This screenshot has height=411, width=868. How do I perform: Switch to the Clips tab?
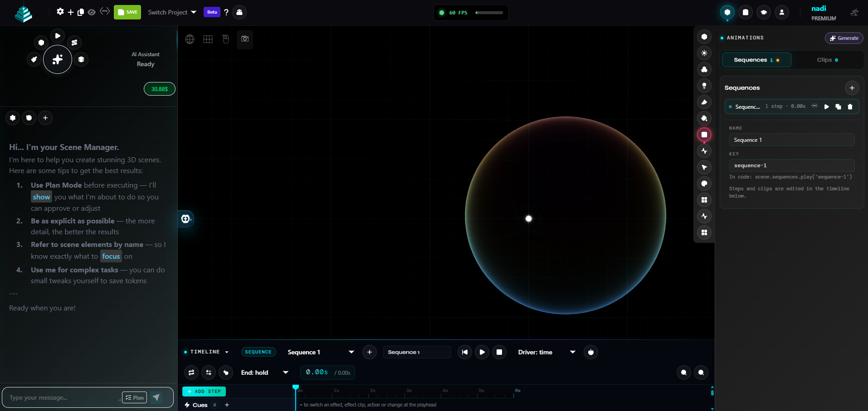[x=827, y=60]
